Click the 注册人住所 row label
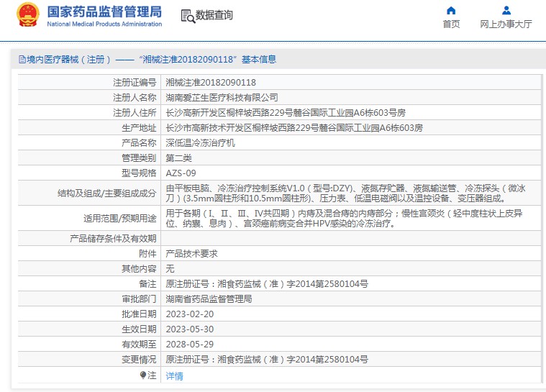Screen dimensions: 546x392 click(135, 113)
